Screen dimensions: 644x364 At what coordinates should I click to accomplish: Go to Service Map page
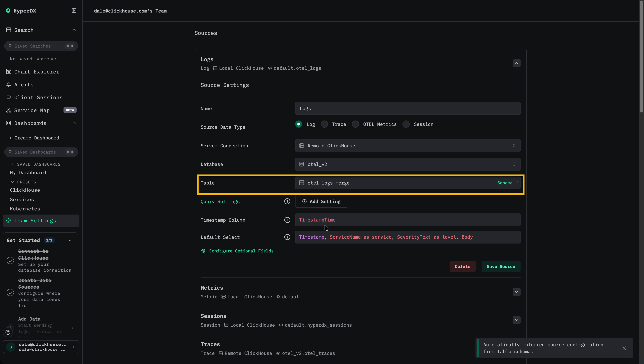pos(32,110)
